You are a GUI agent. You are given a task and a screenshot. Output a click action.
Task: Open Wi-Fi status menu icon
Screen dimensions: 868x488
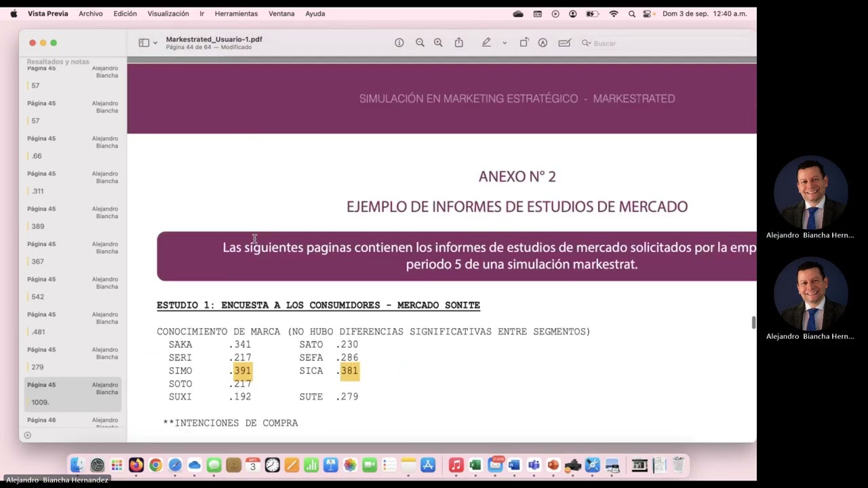click(x=614, y=14)
